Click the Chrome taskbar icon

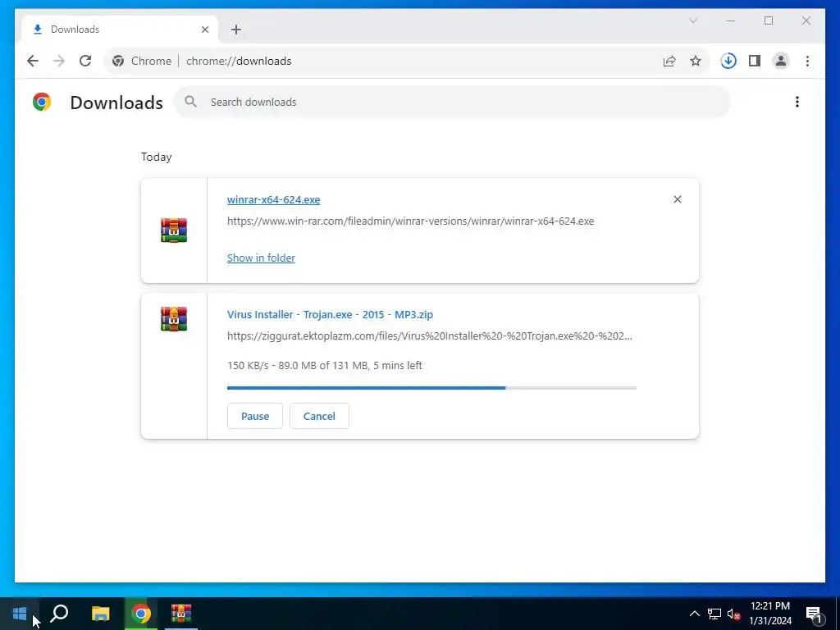click(141, 613)
